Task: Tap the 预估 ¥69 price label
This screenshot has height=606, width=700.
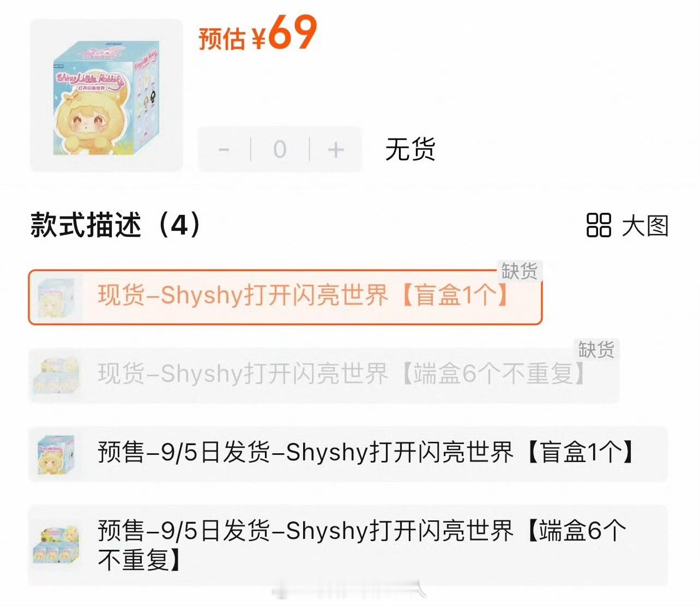Action: click(x=257, y=34)
